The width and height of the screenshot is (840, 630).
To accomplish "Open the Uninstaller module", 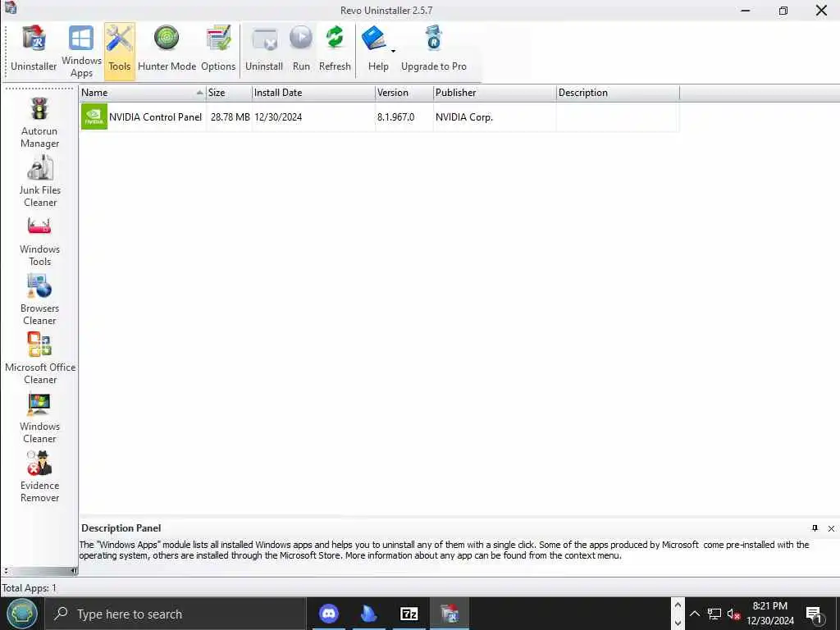I will (x=34, y=50).
